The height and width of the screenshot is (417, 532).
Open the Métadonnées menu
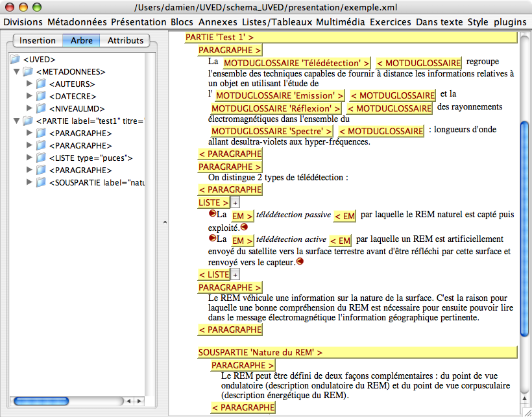(x=77, y=22)
